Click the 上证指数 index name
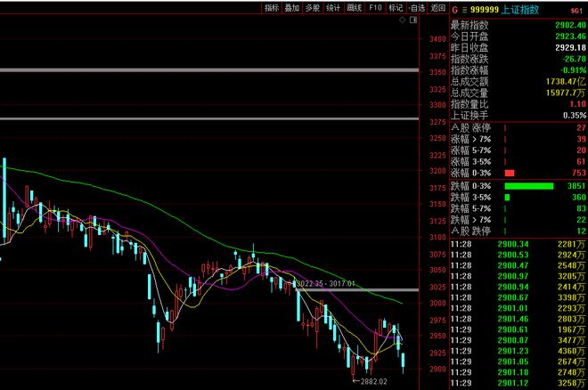Image resolution: width=588 pixels, height=390 pixels. tap(520, 10)
